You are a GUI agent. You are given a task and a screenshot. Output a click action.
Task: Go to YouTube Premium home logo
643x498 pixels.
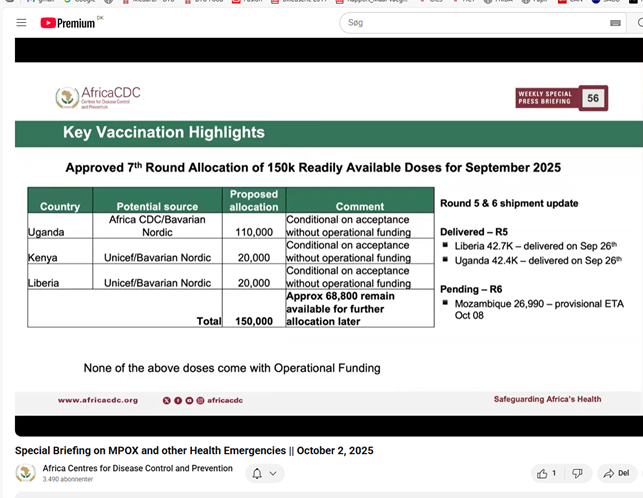tap(68, 23)
